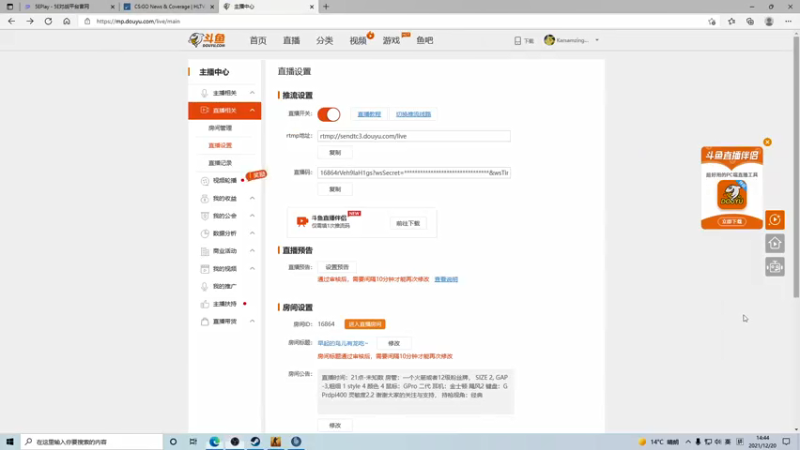Open the 直播教程 tutorial link
The width and height of the screenshot is (800, 450).
pos(369,114)
